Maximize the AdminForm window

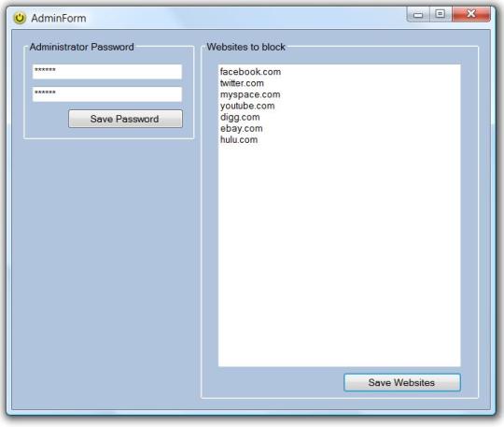coord(441,14)
